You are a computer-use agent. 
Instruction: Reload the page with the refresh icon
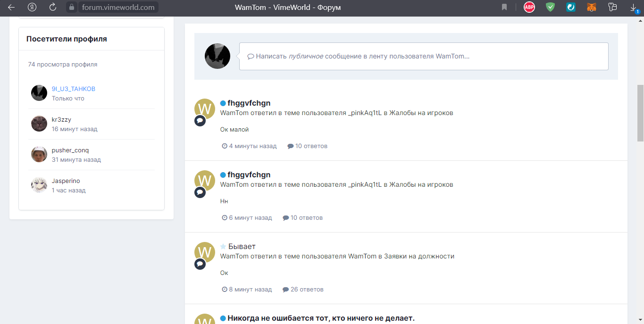pyautogui.click(x=53, y=7)
